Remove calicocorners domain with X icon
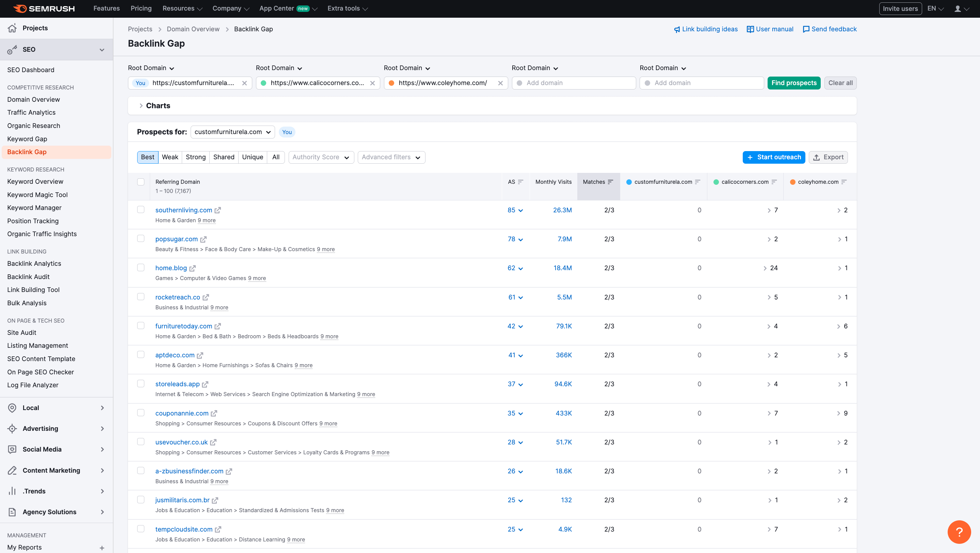The image size is (980, 553). (x=372, y=83)
